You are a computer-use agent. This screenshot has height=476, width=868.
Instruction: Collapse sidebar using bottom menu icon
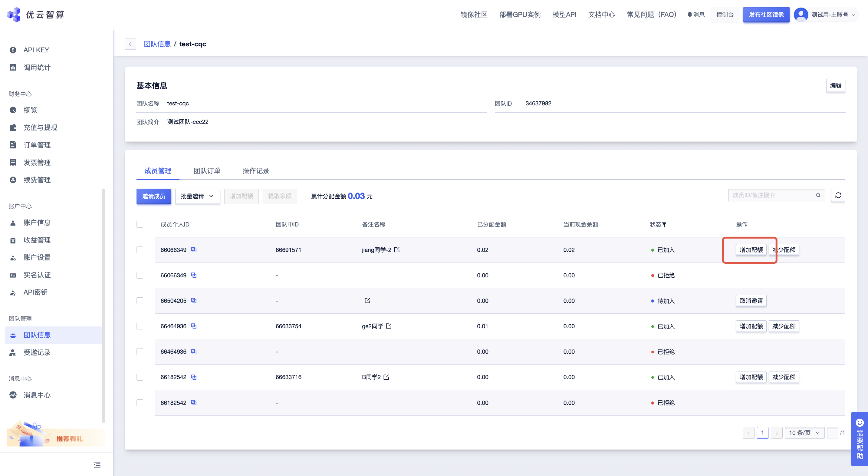click(97, 464)
